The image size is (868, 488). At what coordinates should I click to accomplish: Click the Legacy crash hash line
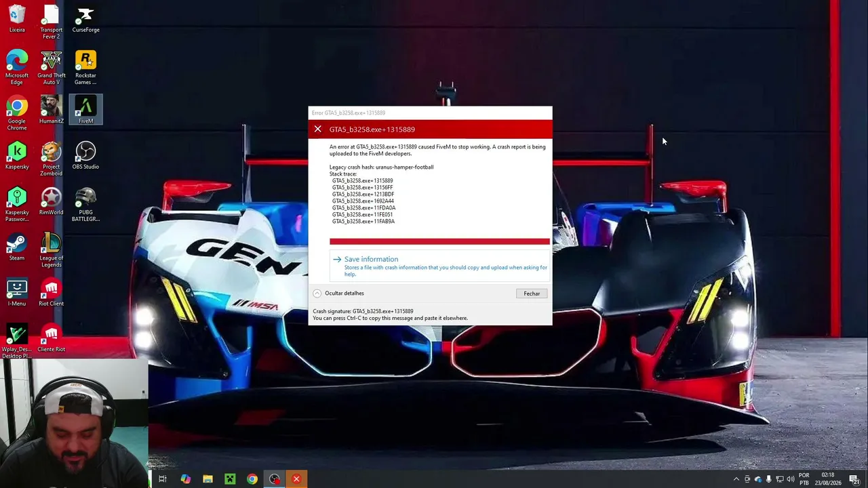(381, 167)
